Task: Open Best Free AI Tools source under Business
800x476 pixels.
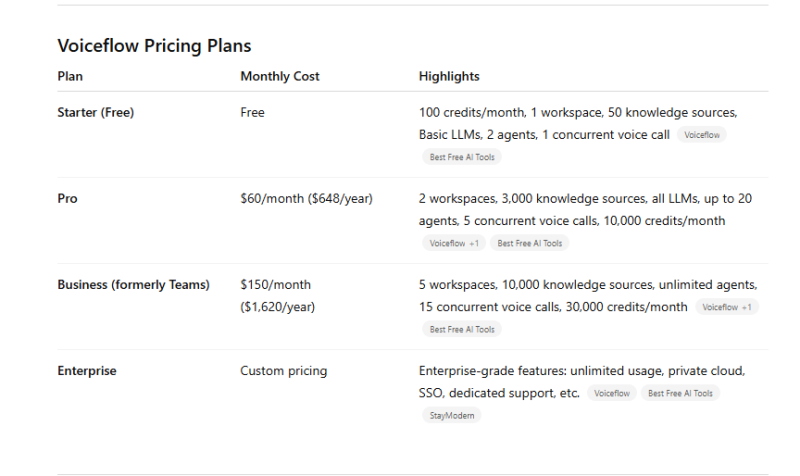Action: pos(462,329)
